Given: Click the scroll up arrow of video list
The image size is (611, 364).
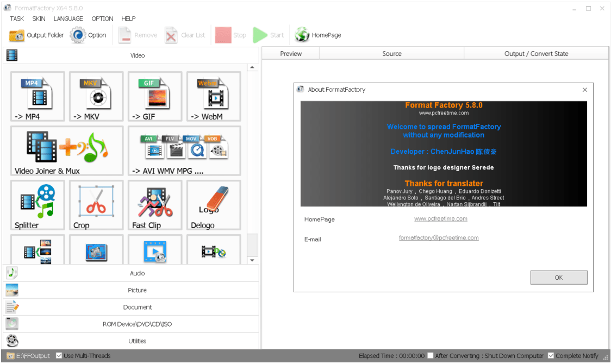Looking at the screenshot, I should (252, 67).
